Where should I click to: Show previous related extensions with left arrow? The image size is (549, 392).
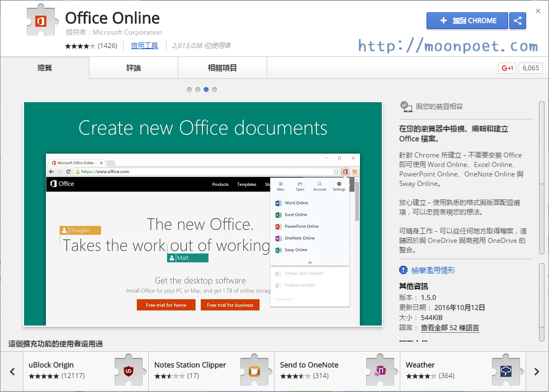12,370
